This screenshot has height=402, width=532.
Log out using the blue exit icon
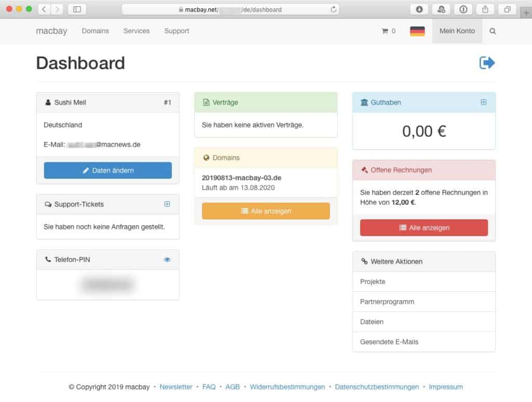tap(487, 62)
